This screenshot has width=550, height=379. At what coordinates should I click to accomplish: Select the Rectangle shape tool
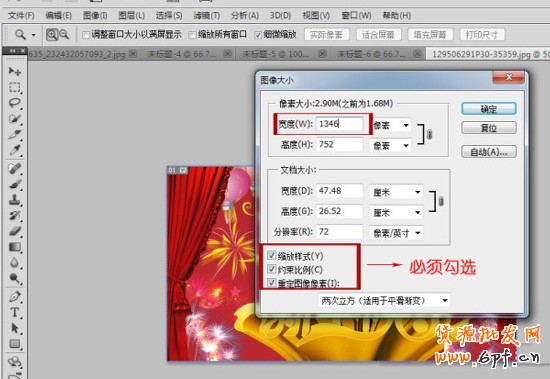click(x=14, y=344)
